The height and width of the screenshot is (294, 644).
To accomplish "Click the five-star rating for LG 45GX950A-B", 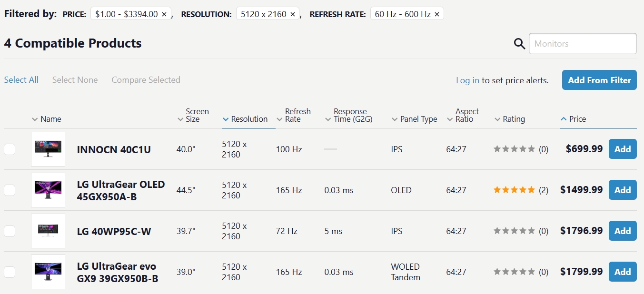I will (515, 190).
